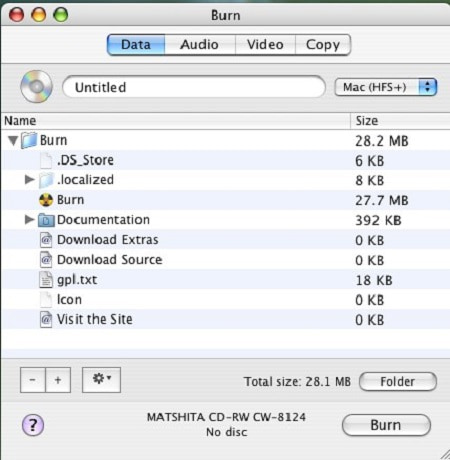The height and width of the screenshot is (460, 450).
Task: Click the Folder button
Action: coord(398,381)
